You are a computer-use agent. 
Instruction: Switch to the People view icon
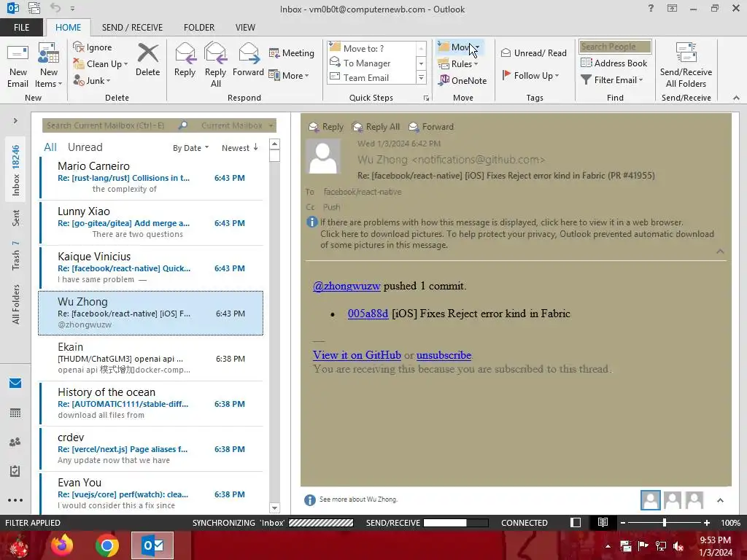pyautogui.click(x=15, y=442)
